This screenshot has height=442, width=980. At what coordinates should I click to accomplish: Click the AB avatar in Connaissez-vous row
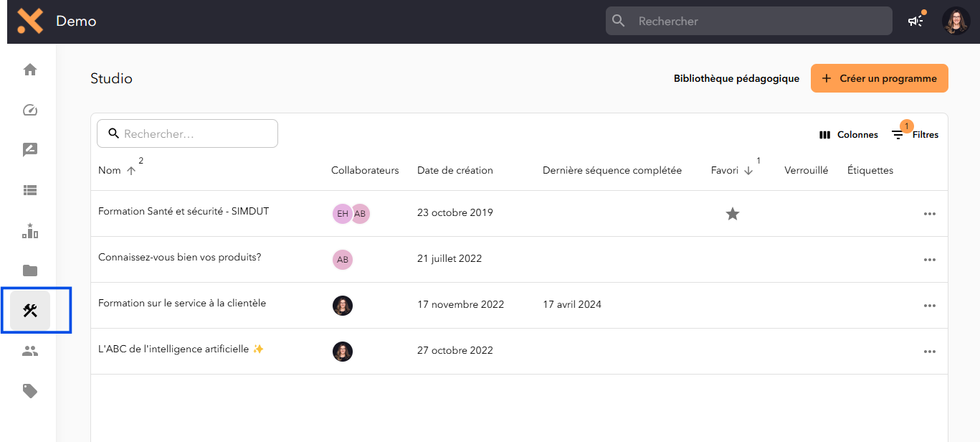(x=343, y=260)
